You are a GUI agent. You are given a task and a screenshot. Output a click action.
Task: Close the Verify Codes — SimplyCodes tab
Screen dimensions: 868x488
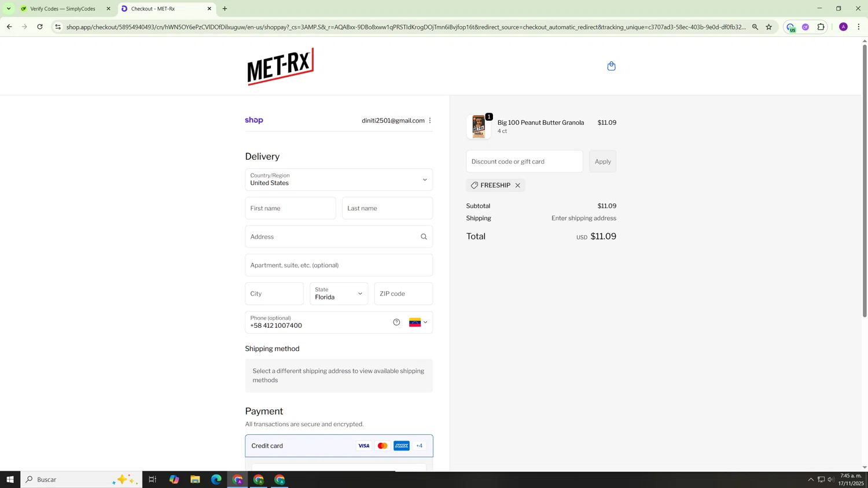108,9
